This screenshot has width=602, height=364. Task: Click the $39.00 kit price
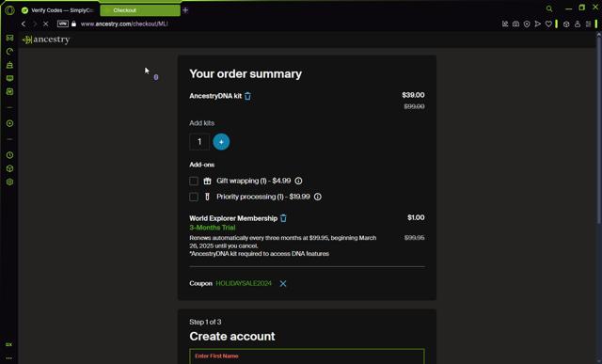(413, 95)
